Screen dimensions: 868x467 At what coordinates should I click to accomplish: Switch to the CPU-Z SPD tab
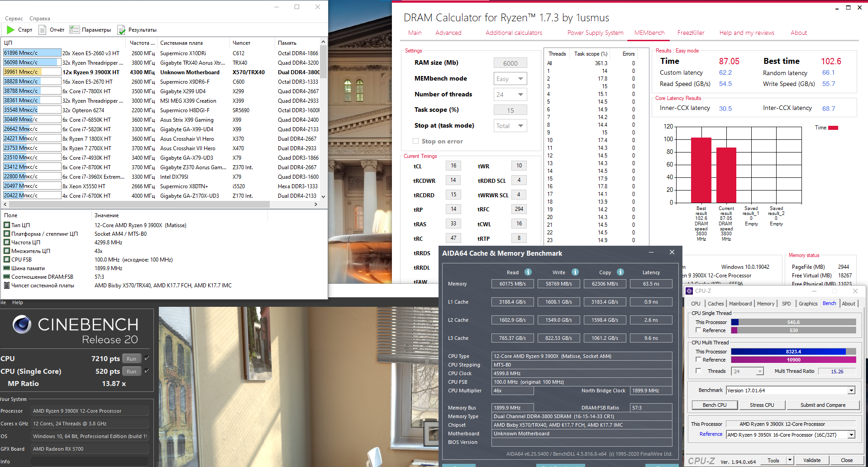(787, 304)
